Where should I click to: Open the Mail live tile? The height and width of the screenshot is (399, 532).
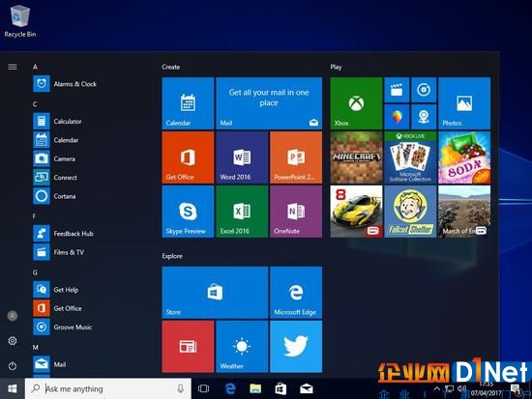coord(269,103)
